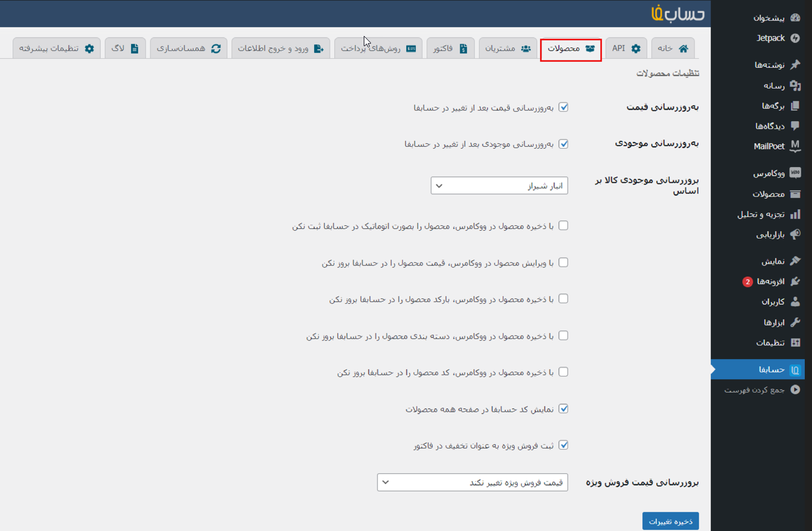This screenshot has width=812, height=531.
Task: Click the Plugins (افزونه‌ها) plug icon
Action: click(795, 282)
